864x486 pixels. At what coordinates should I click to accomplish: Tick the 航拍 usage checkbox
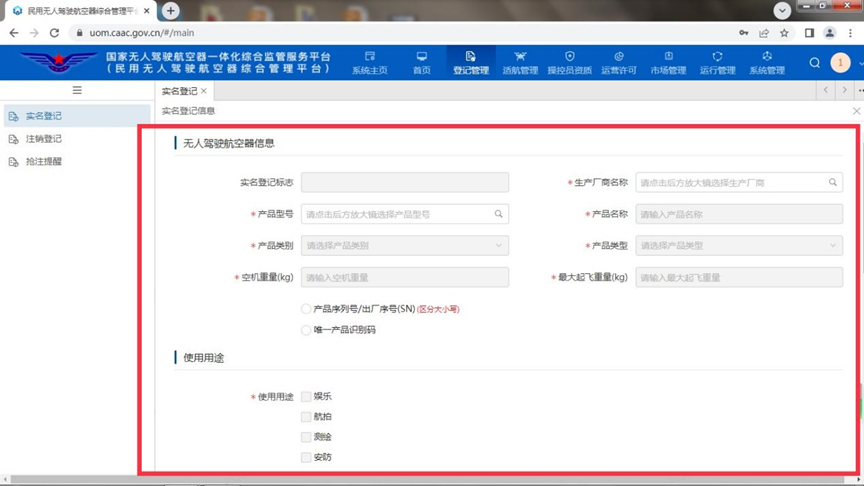307,417
